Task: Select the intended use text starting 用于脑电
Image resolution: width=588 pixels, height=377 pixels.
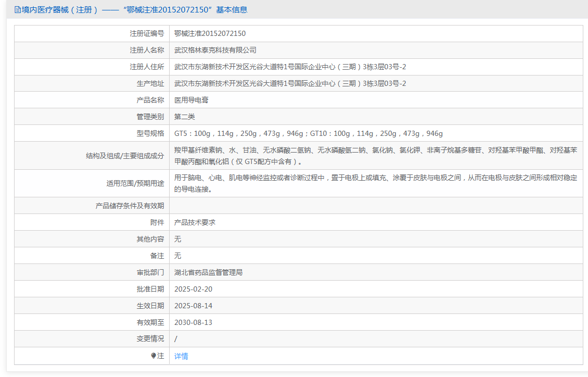Action: coord(376,183)
